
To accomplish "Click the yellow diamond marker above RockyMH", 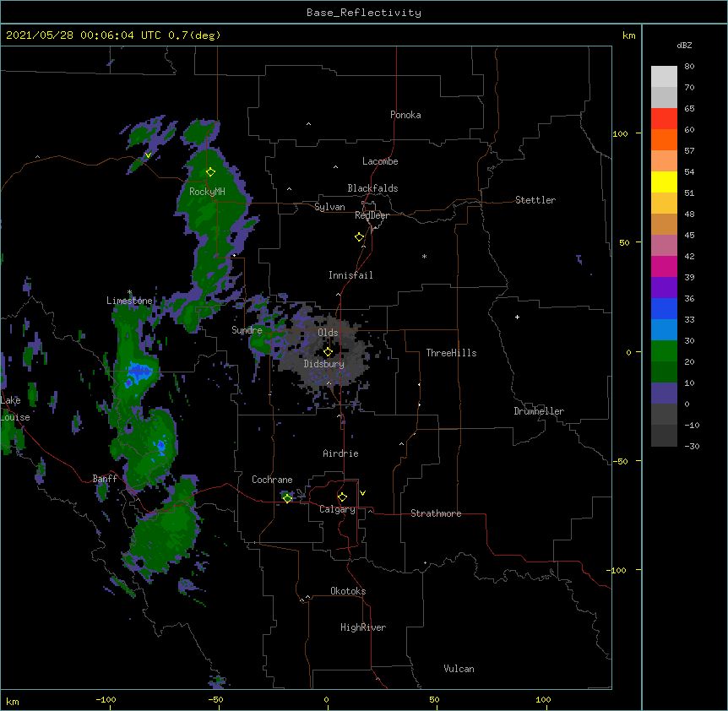I will [x=210, y=172].
